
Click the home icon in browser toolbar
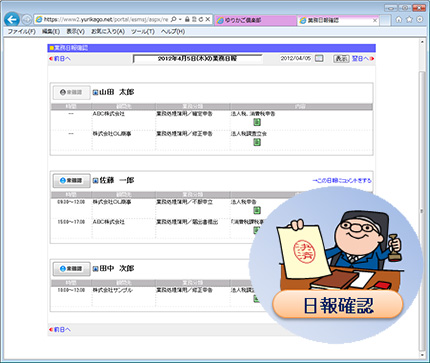pos(399,20)
